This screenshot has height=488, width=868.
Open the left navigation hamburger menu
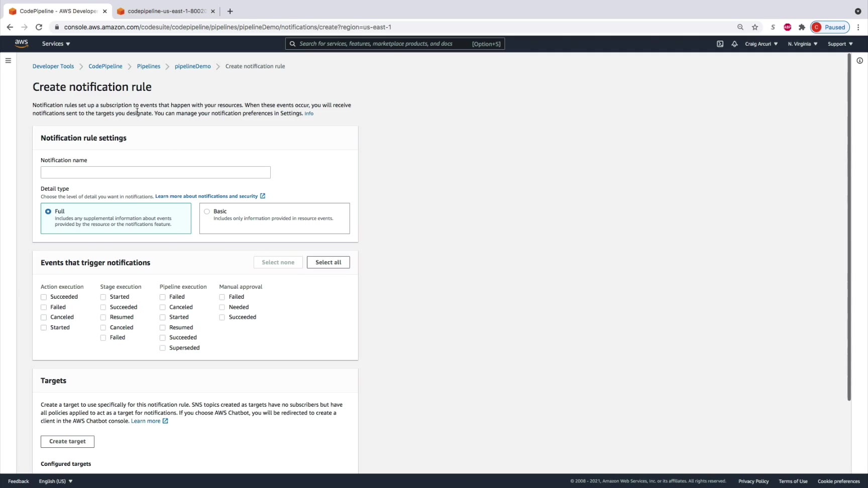click(8, 61)
